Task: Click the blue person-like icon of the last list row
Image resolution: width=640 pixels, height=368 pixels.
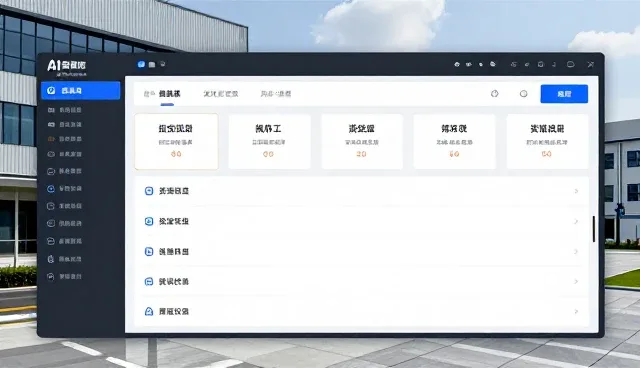Action: point(149,312)
